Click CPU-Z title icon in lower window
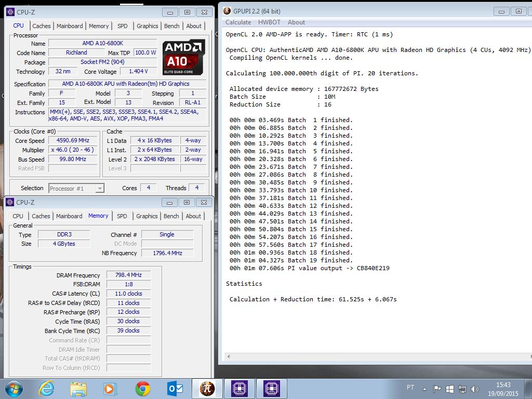The image size is (532, 399). [10, 202]
